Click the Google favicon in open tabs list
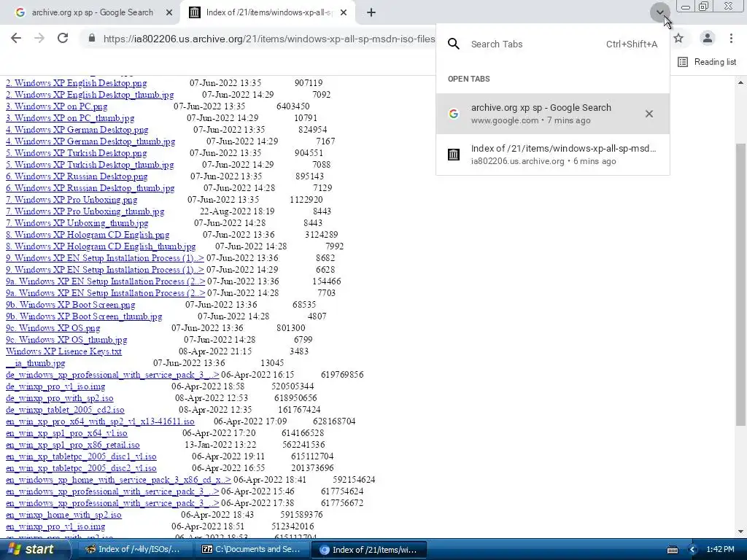The height and width of the screenshot is (560, 747). pos(454,114)
